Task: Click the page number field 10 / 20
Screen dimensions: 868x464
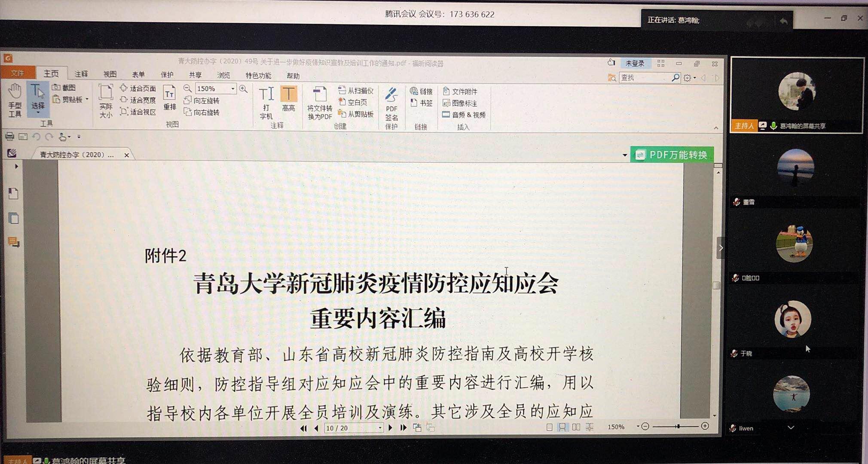Action: coord(353,428)
